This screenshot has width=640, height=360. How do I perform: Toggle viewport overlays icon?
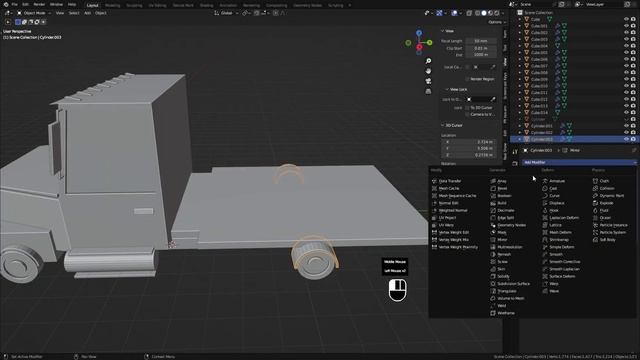[x=454, y=13]
